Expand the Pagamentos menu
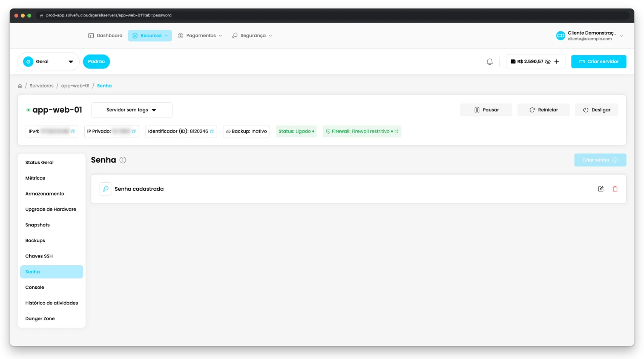Image resolution: width=644 pixels, height=359 pixels. pos(200,35)
